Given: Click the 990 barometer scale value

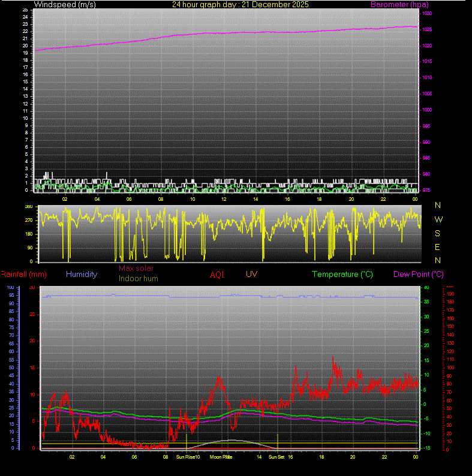Looking at the screenshot, I should coord(426,142).
